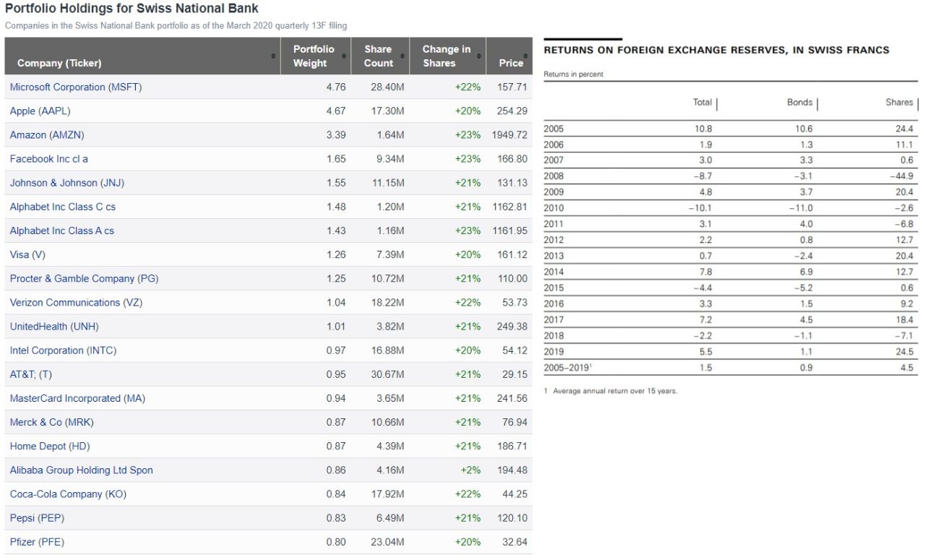Open AT&T; (T) company link
Viewport: 925px width, 560px height.
(31, 374)
